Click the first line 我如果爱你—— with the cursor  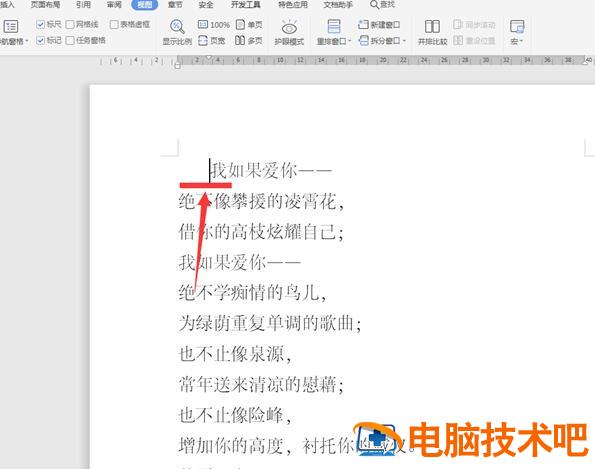pos(271,170)
